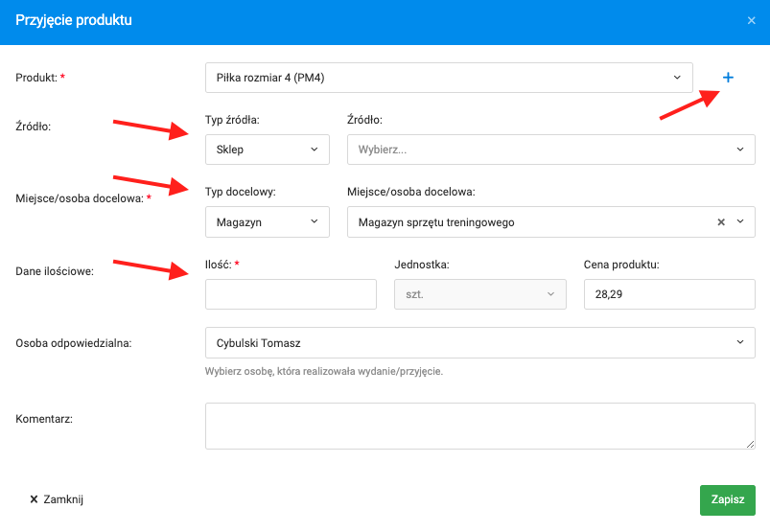Close the Przyjęcie produktu dialog via header X

[x=751, y=20]
